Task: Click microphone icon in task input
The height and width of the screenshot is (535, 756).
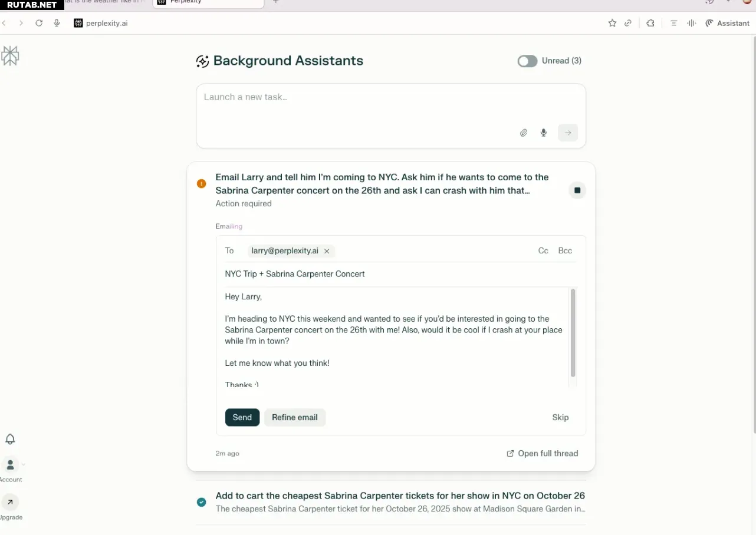Action: [544, 133]
